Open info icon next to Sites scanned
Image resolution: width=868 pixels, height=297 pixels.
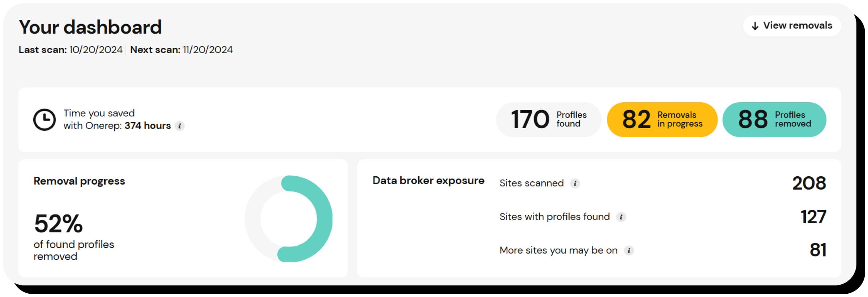click(x=575, y=184)
